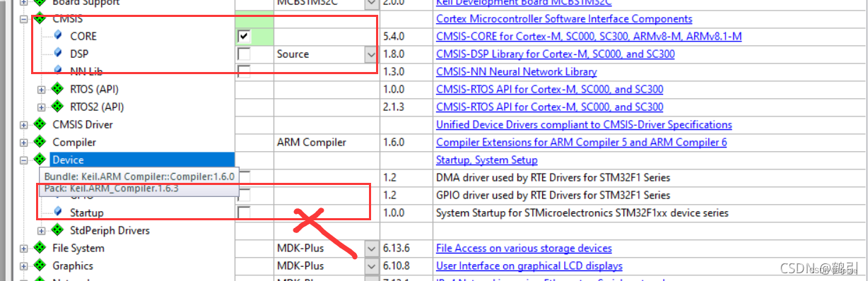Click the File System green diamond icon
This screenshot has width=868, height=281.
point(40,248)
